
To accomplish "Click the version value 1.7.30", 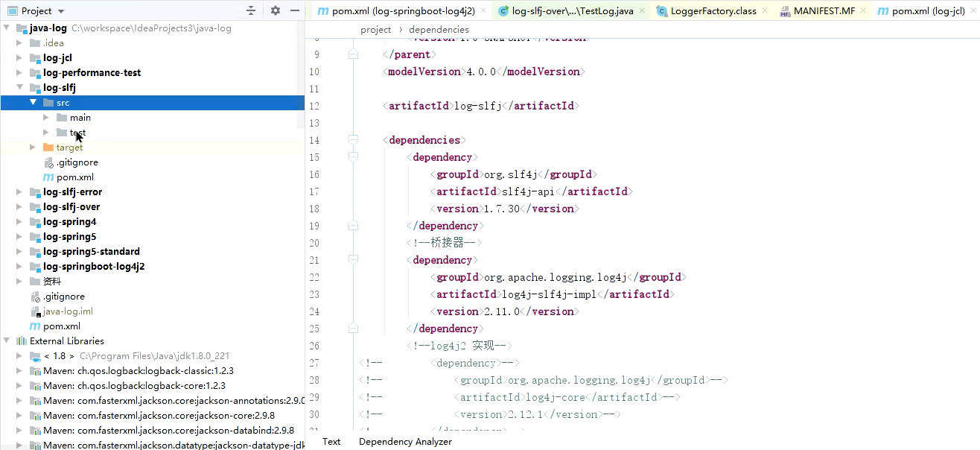I will point(502,209).
